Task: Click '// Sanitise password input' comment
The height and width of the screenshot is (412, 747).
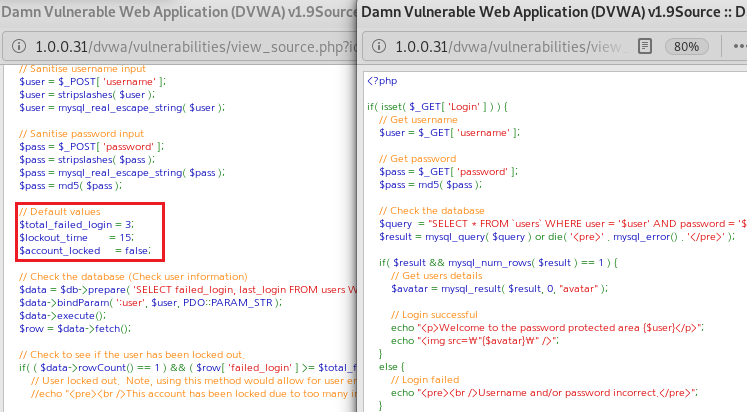Action: [x=81, y=134]
